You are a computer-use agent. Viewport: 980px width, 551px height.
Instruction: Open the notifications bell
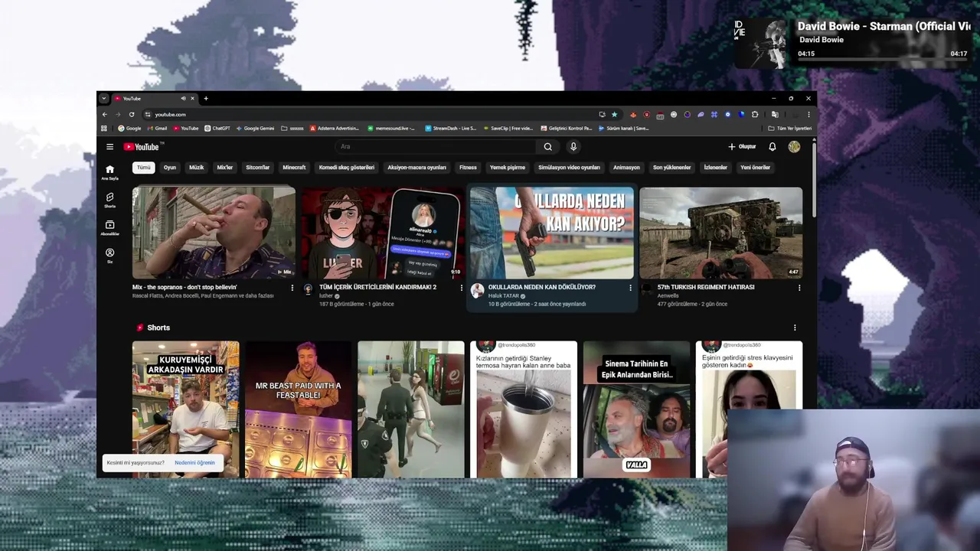773,147
